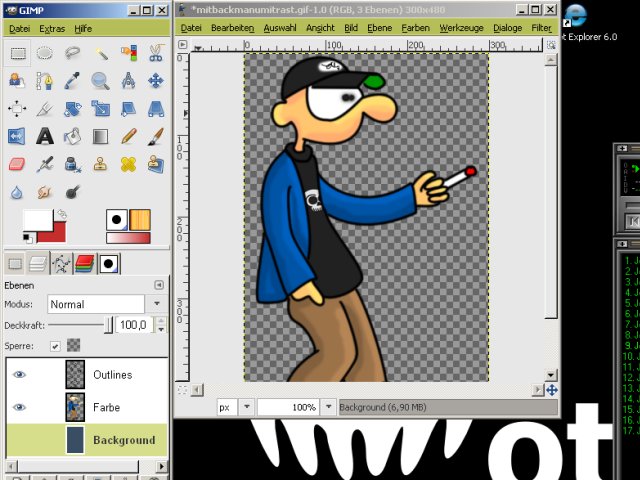Switch to the Channels dock tab
640x480 pixels.
point(85,263)
